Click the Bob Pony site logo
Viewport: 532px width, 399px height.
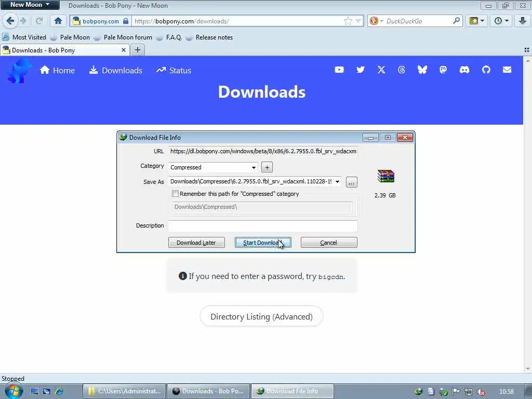pos(19,70)
